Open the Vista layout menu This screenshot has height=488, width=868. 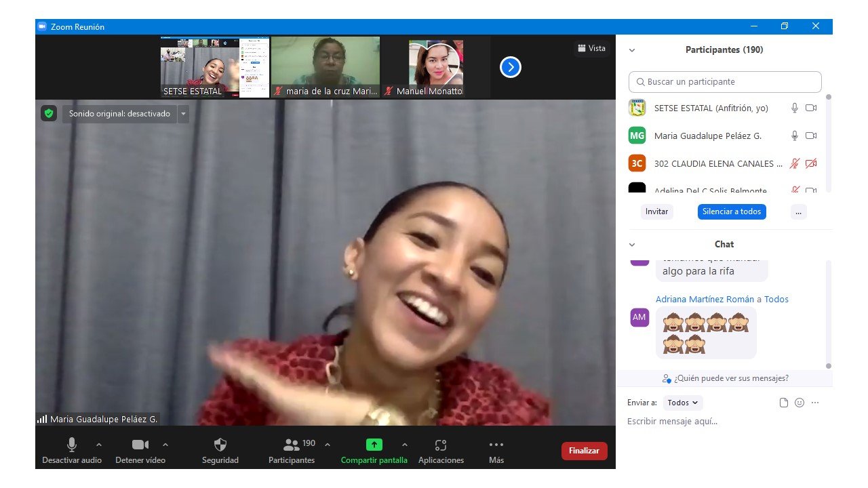point(591,48)
